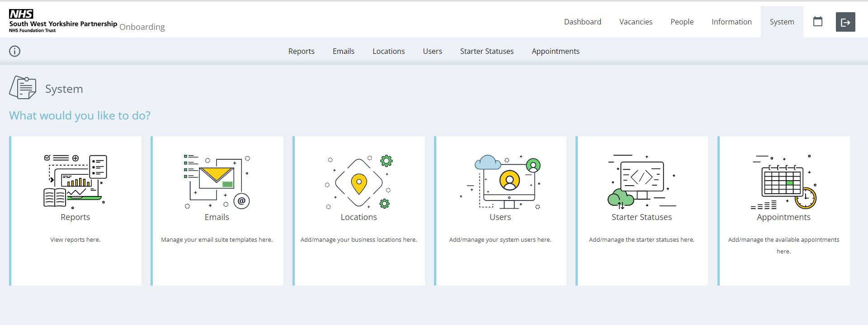Click the 'View reports here.' text

click(x=75, y=239)
